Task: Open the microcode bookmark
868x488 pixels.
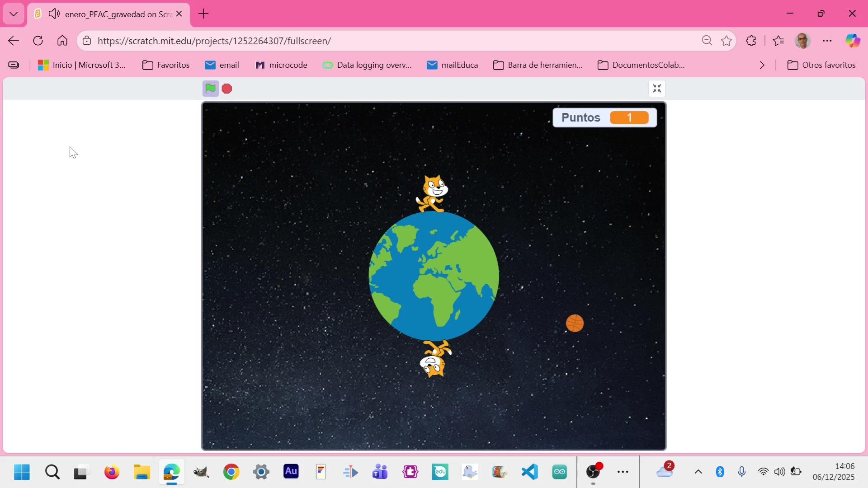Action: 281,65
